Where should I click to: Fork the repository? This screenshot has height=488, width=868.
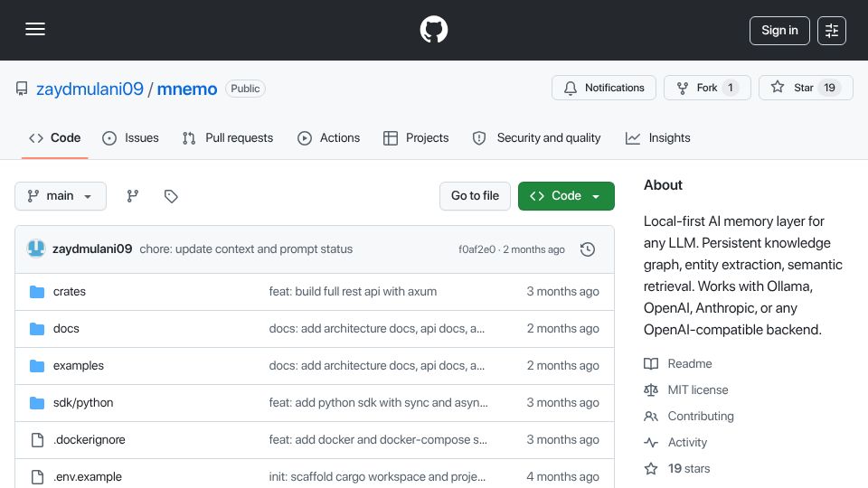pyautogui.click(x=707, y=88)
